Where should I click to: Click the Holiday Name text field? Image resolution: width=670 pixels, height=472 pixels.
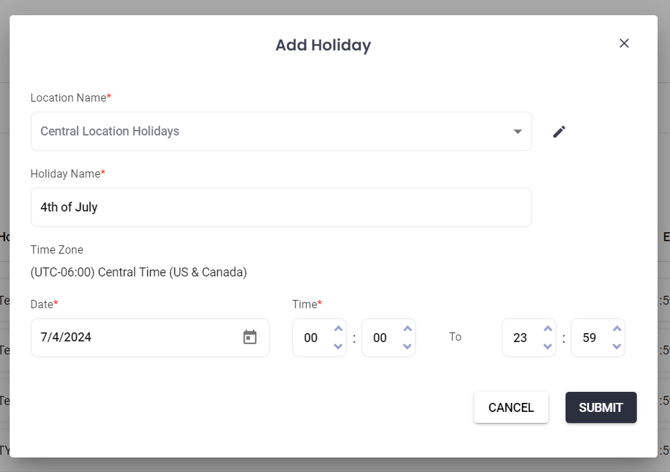pos(280,207)
